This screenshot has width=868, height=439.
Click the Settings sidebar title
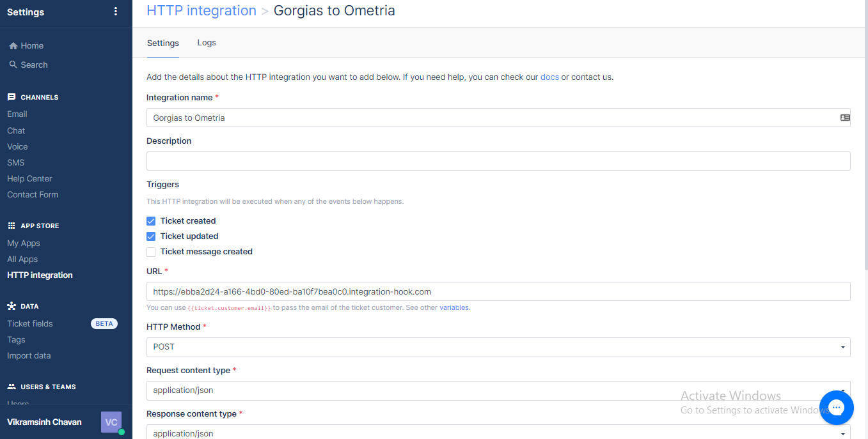click(x=26, y=12)
